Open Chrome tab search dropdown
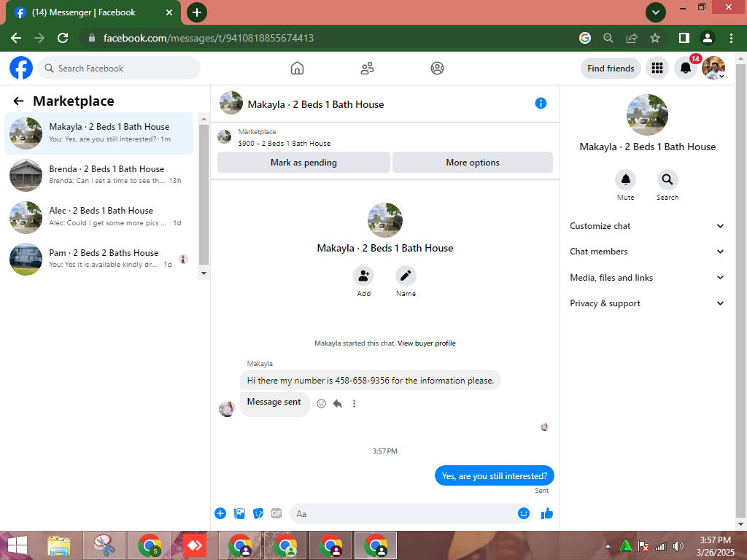 (656, 12)
